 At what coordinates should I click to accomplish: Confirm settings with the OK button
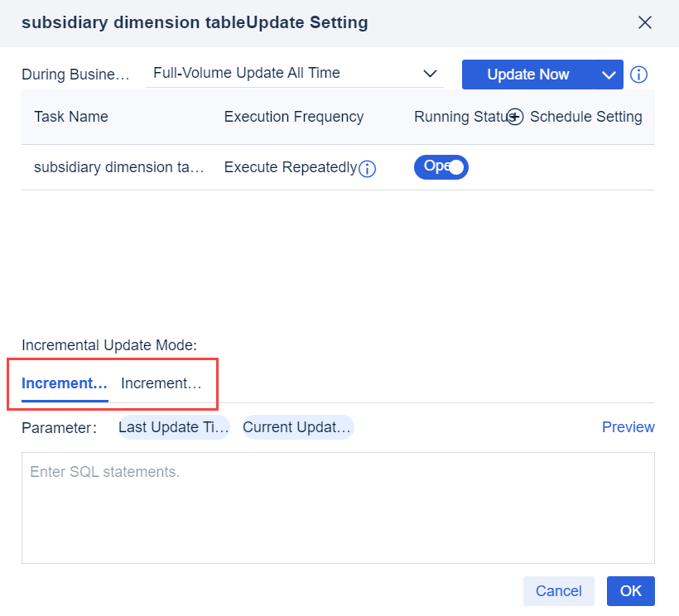(630, 591)
